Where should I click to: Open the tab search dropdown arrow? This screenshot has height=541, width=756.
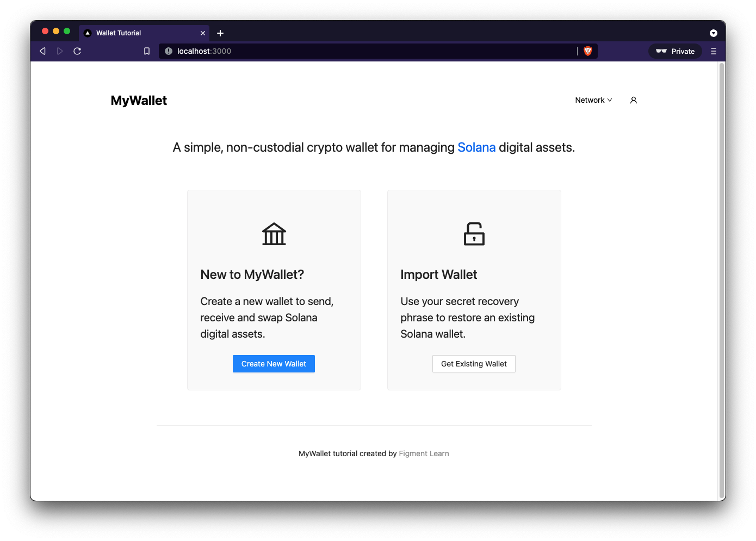coord(714,33)
